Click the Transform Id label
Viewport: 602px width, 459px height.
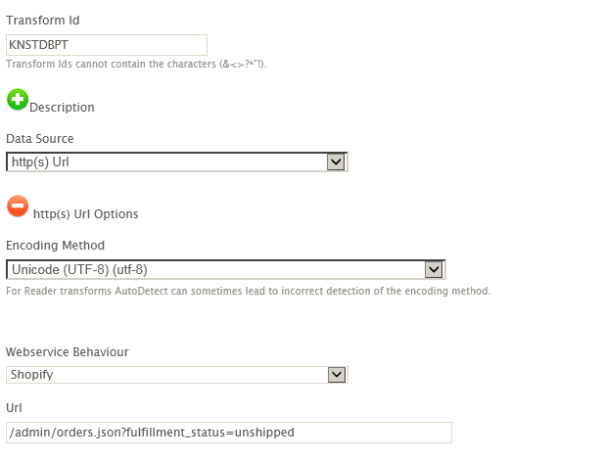(43, 20)
